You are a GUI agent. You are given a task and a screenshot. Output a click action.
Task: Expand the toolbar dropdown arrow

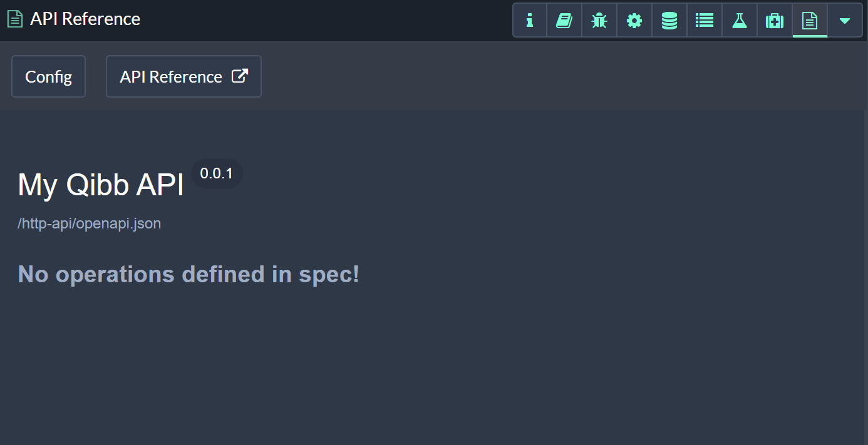click(x=845, y=21)
